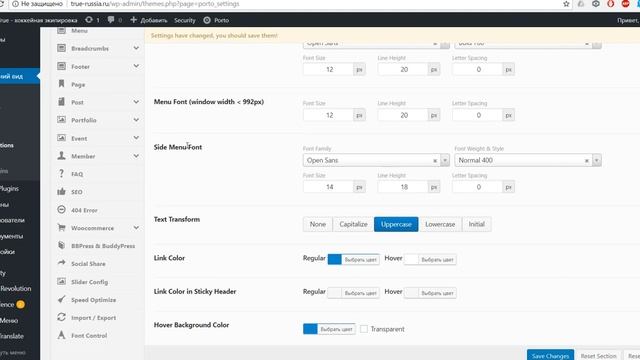Select None text transform
Screen dimensions: 640x360
point(318,224)
